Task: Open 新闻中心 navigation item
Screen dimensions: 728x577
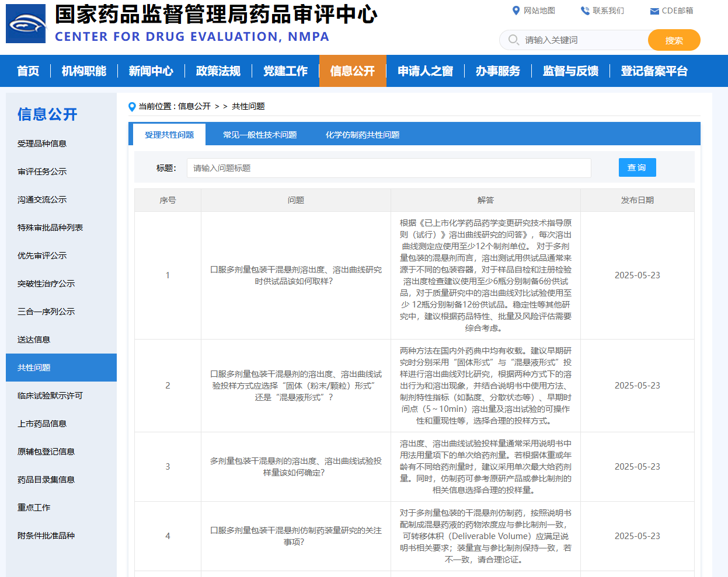Action: [x=151, y=71]
